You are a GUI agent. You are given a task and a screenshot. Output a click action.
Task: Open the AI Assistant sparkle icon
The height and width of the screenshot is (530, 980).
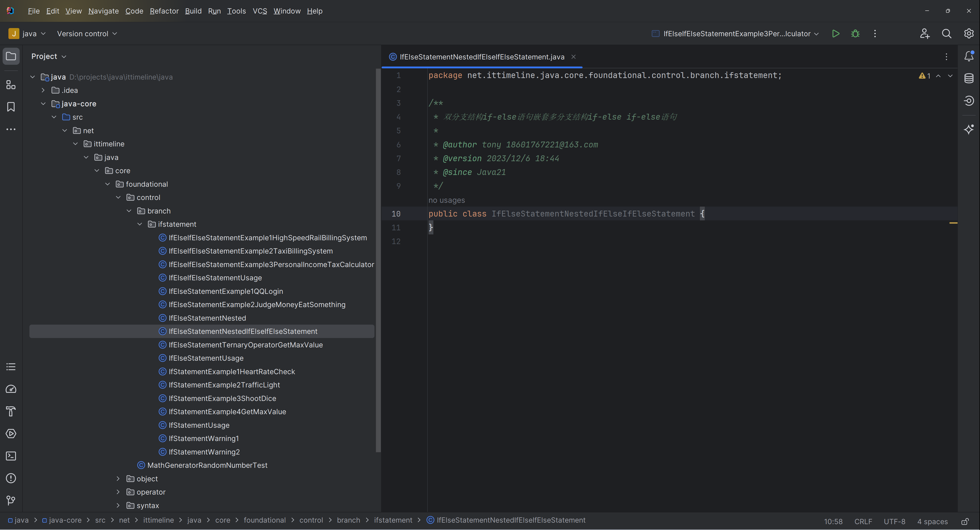pos(969,129)
